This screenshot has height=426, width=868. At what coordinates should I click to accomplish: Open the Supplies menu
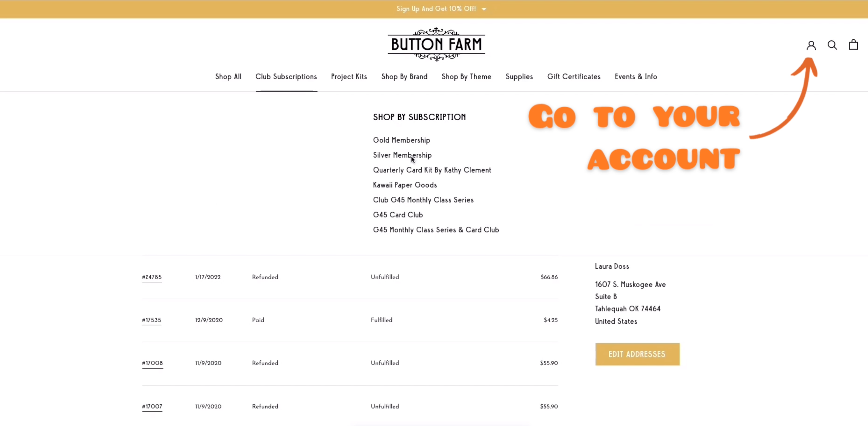pos(519,77)
